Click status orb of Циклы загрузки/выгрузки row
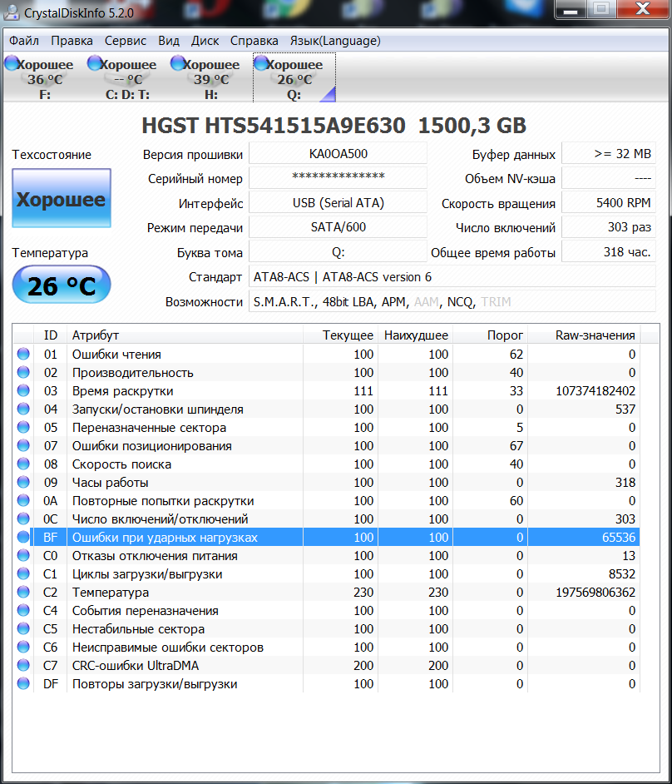The image size is (672, 784). tap(23, 574)
